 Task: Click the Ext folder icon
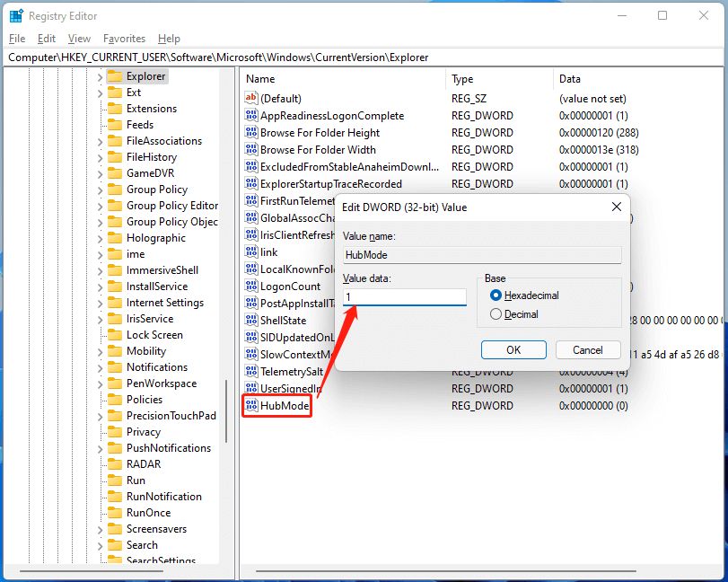click(115, 93)
